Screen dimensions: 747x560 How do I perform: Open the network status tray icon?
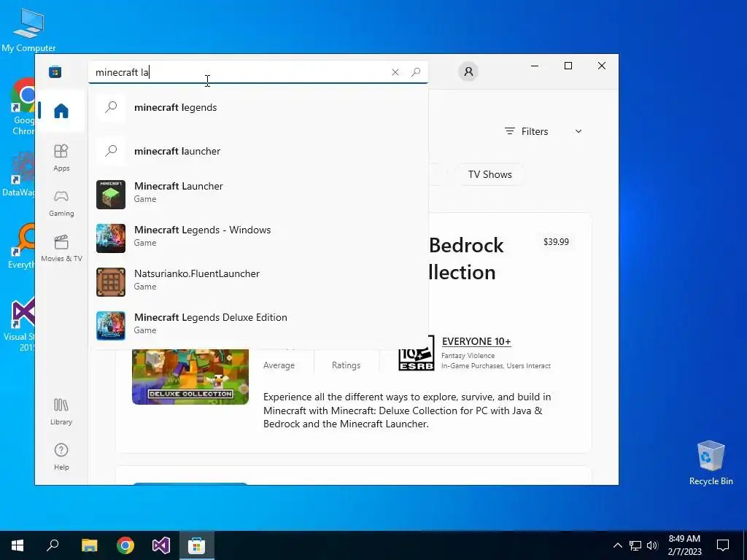(x=635, y=545)
